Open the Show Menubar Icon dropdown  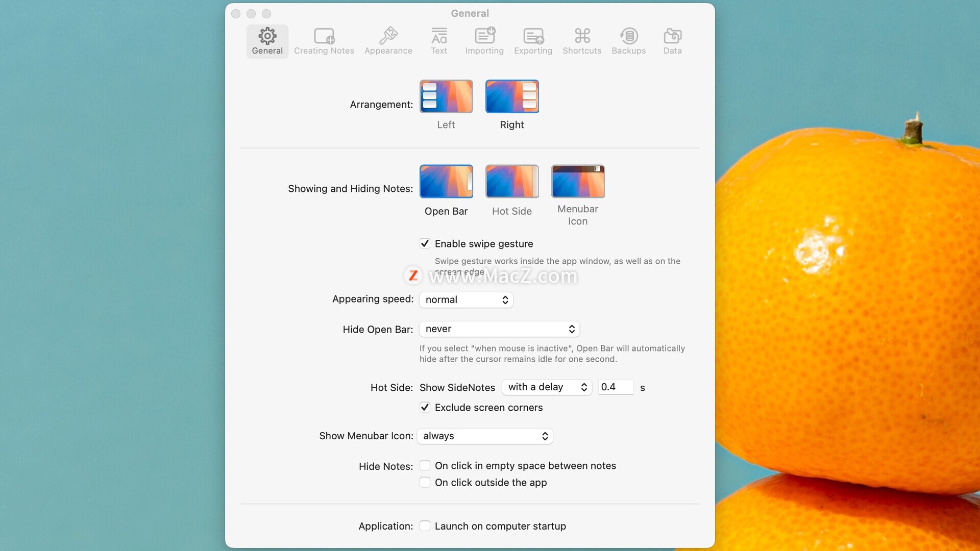485,436
